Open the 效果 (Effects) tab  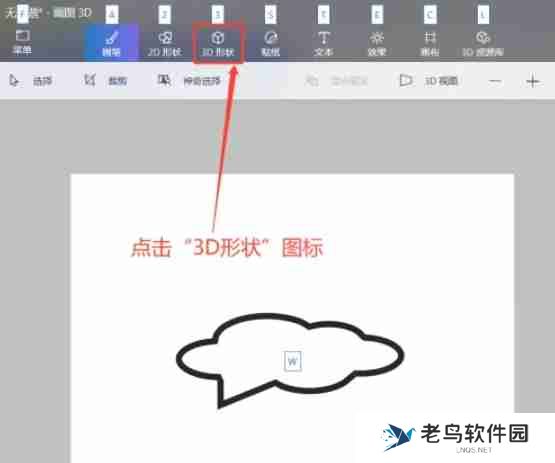[x=377, y=44]
